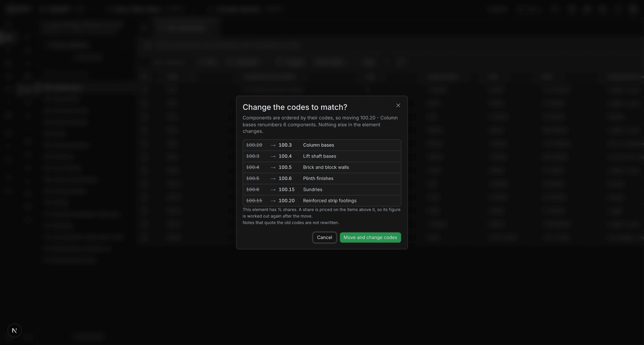Viewport: 644px width, 345px height.
Task: Click the new code 100.15
Action: [287, 190]
